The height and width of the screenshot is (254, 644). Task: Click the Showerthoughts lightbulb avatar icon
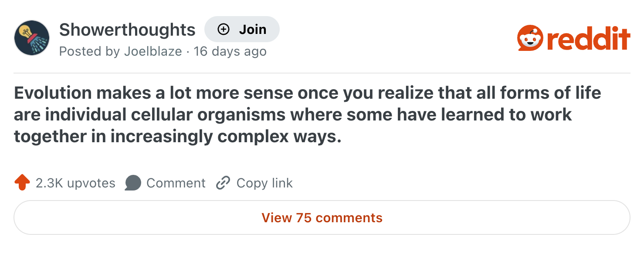tap(32, 38)
